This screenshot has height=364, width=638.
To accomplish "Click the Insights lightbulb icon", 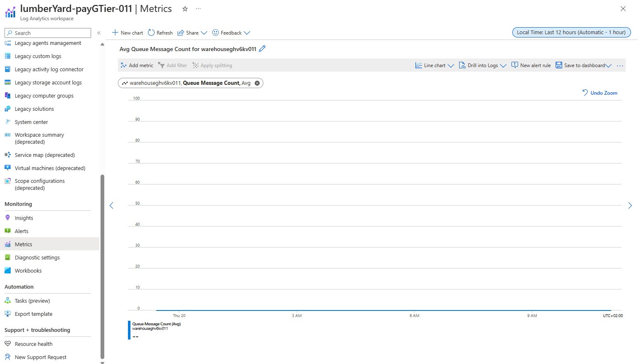I will pyautogui.click(x=7, y=218).
